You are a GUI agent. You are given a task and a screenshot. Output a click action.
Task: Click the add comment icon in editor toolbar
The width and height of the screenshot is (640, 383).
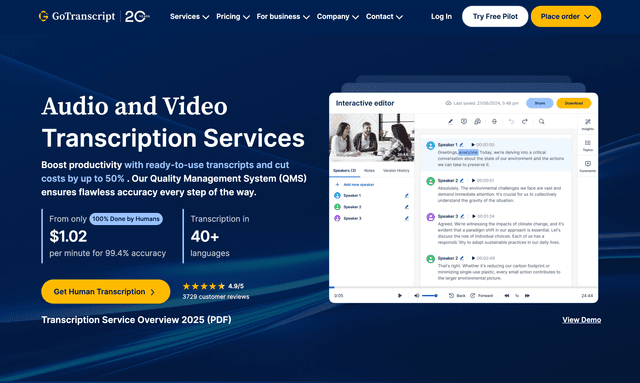click(464, 121)
